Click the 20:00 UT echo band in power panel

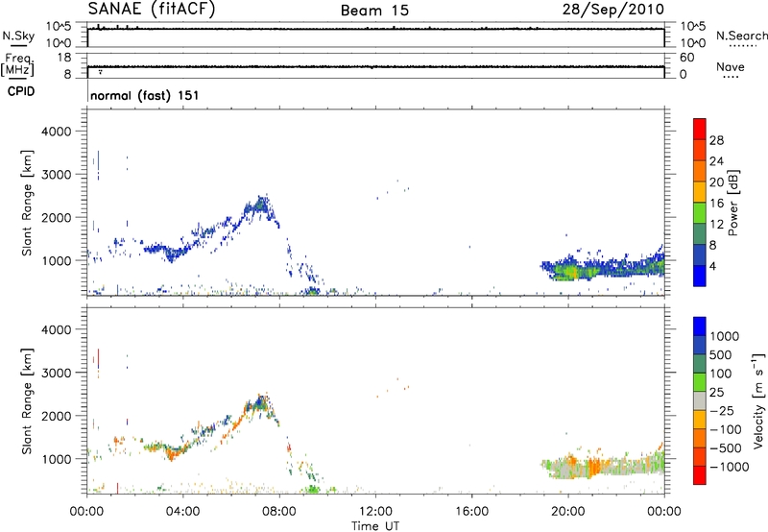pyautogui.click(x=570, y=271)
